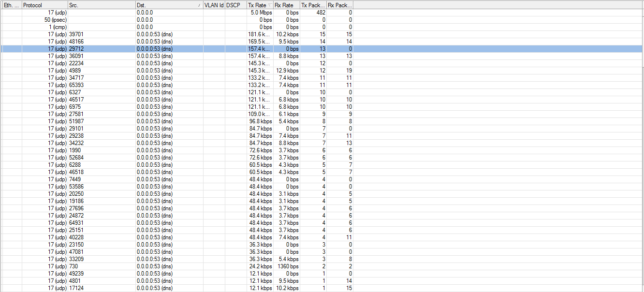Select the row with source port 46518
The image size is (644, 292).
(x=322, y=172)
